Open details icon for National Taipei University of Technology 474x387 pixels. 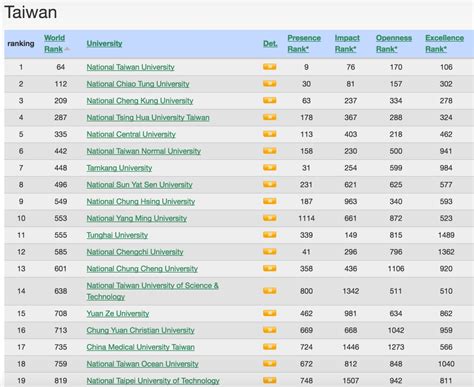click(270, 380)
